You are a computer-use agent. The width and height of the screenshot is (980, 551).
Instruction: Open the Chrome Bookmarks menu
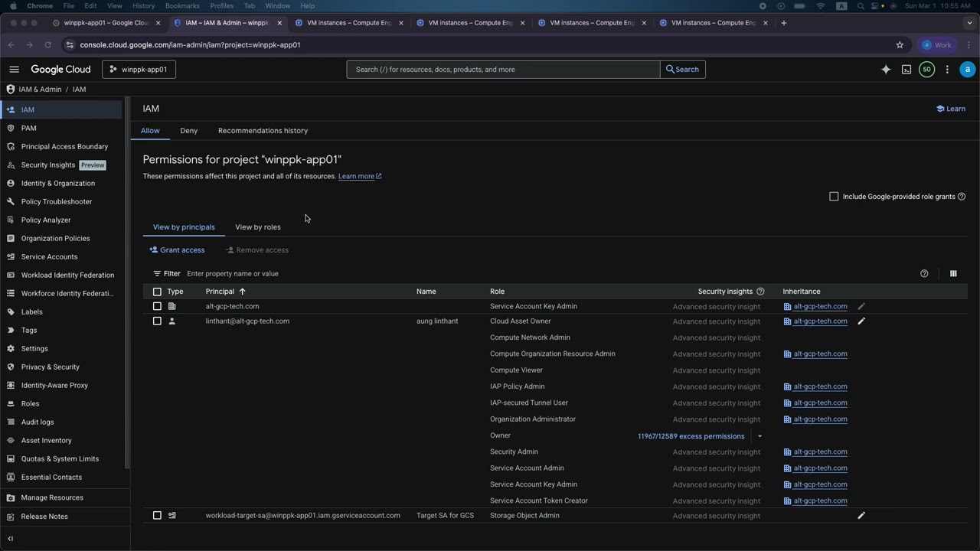point(182,5)
